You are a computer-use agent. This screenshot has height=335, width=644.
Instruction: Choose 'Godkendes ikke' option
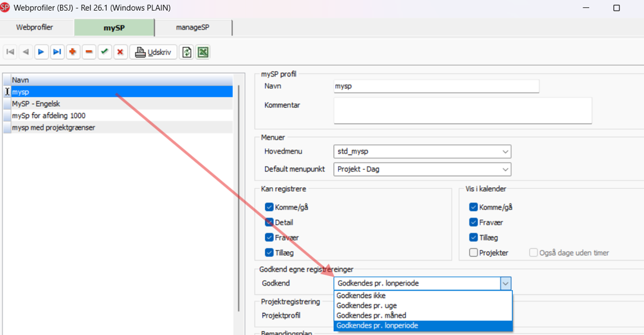tap(424, 296)
